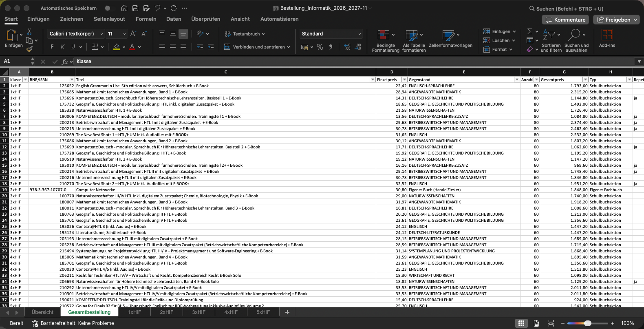Copy selection using the copy icon

point(29,40)
